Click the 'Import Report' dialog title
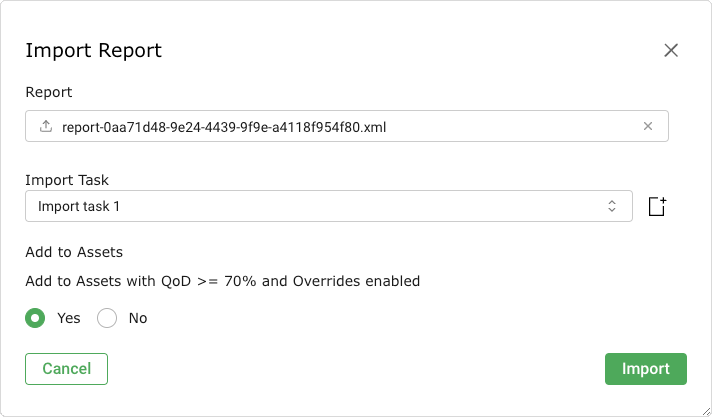Viewport: 712px width, 417px height. click(x=93, y=51)
